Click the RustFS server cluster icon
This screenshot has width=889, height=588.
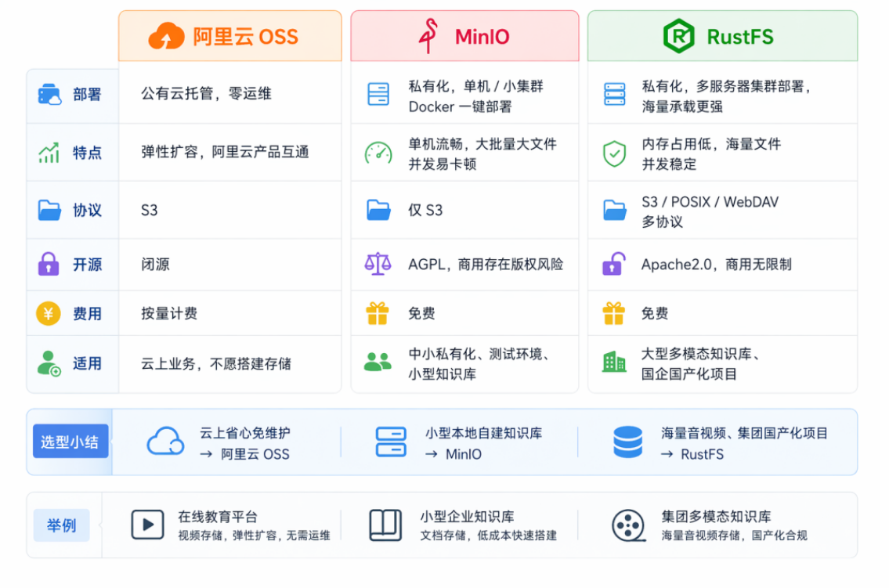coord(615,94)
